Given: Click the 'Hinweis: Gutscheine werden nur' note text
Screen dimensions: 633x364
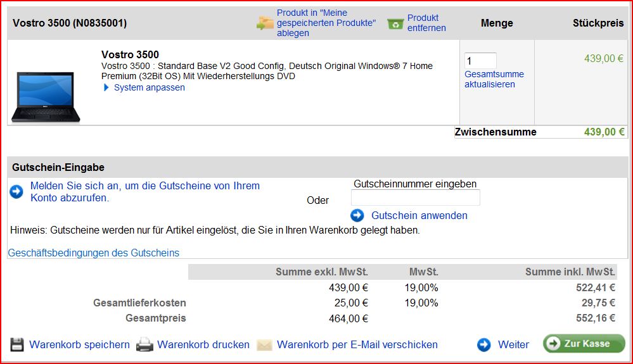Looking at the screenshot, I should 215,230.
